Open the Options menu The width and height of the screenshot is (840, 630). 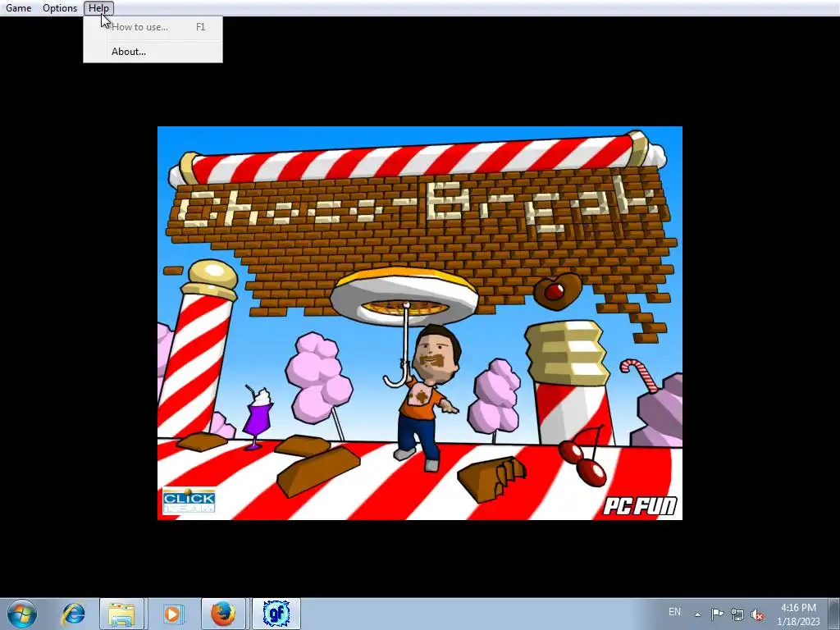60,8
